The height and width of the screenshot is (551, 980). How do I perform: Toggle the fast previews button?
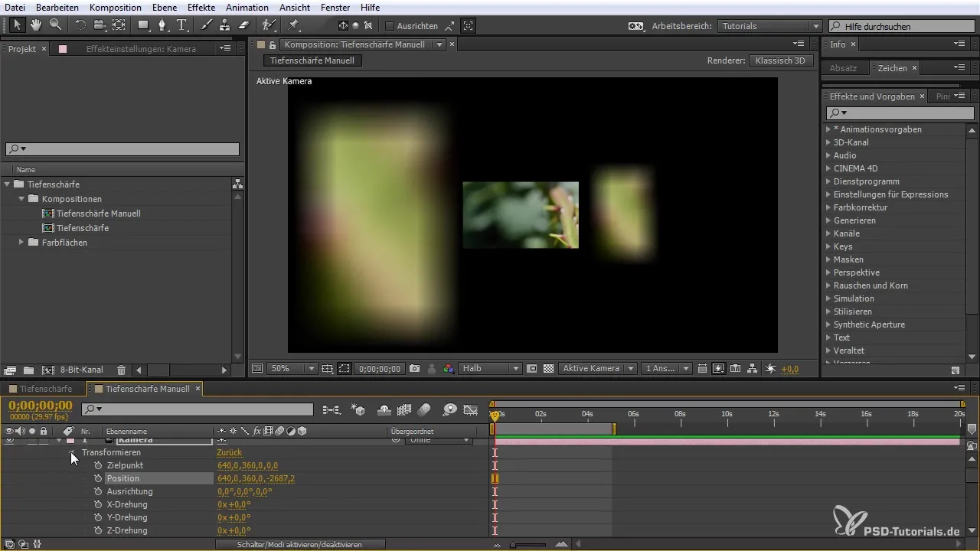point(718,368)
